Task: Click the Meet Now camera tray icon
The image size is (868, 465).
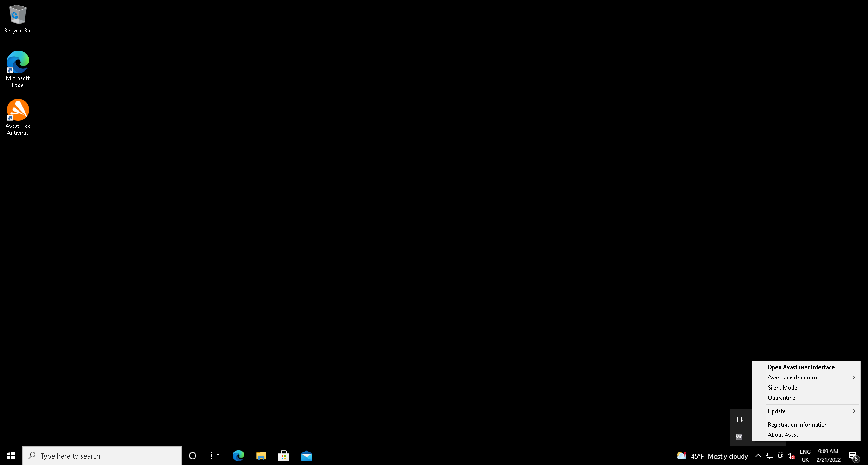Action: coord(780,456)
